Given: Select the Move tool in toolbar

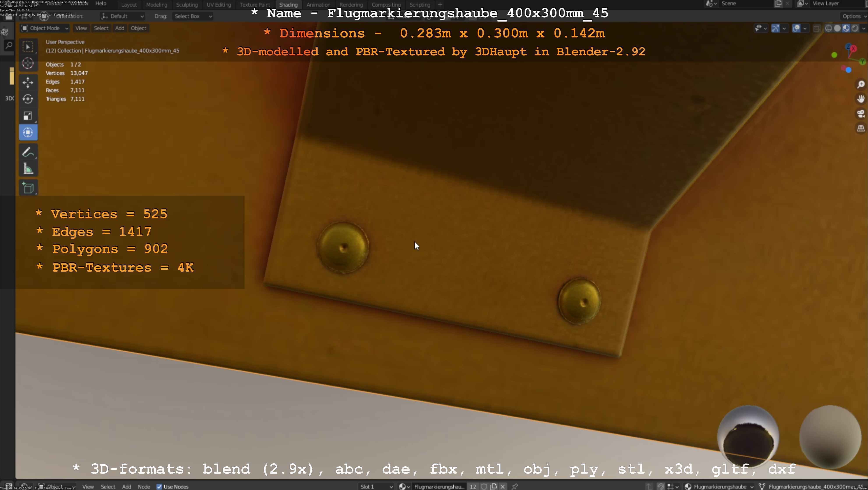Looking at the screenshot, I should pos(28,82).
